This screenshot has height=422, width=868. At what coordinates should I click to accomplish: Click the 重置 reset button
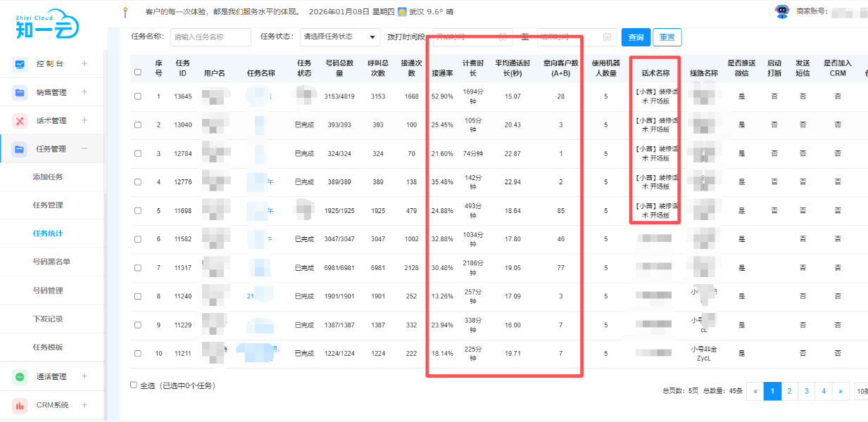coord(667,37)
